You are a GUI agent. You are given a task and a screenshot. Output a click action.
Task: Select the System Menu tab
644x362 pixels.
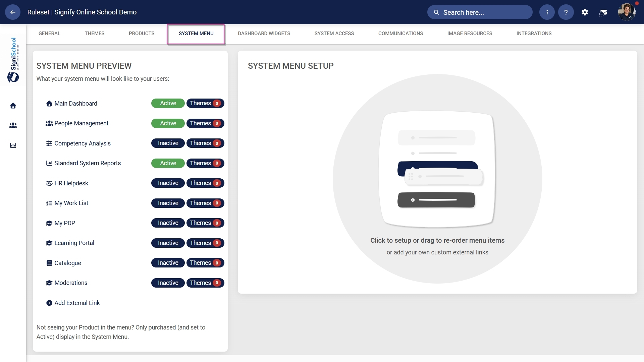coord(196,34)
